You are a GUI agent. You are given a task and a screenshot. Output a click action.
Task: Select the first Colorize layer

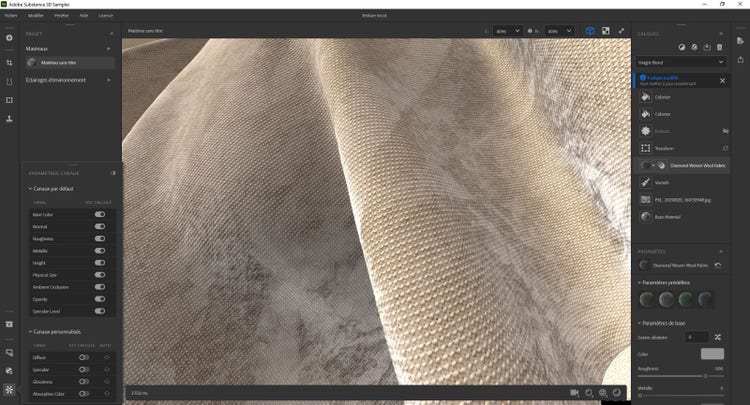point(683,97)
